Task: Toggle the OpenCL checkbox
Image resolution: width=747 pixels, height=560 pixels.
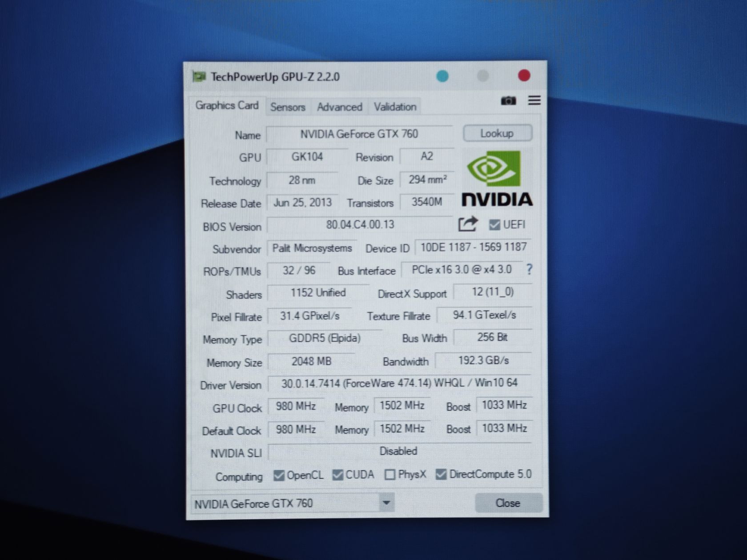Action: tap(279, 476)
